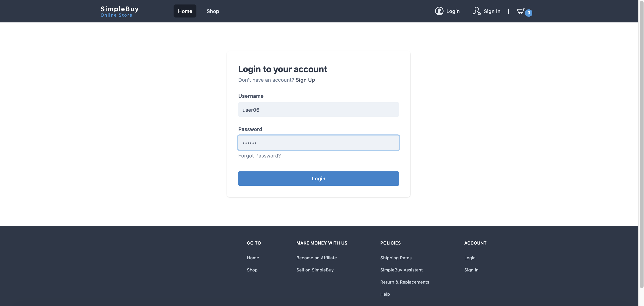Click Sign In under Account section
Viewport: 644px width, 306px height.
click(471, 270)
